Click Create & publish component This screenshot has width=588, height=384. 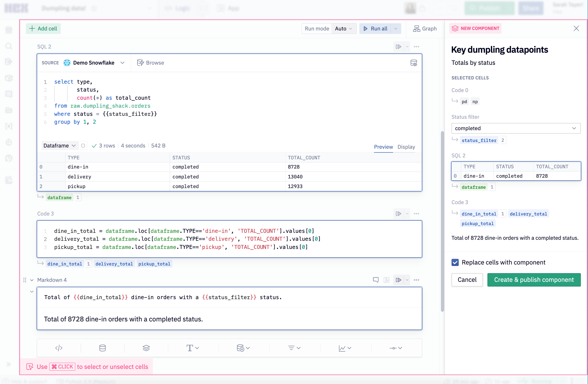(534, 280)
